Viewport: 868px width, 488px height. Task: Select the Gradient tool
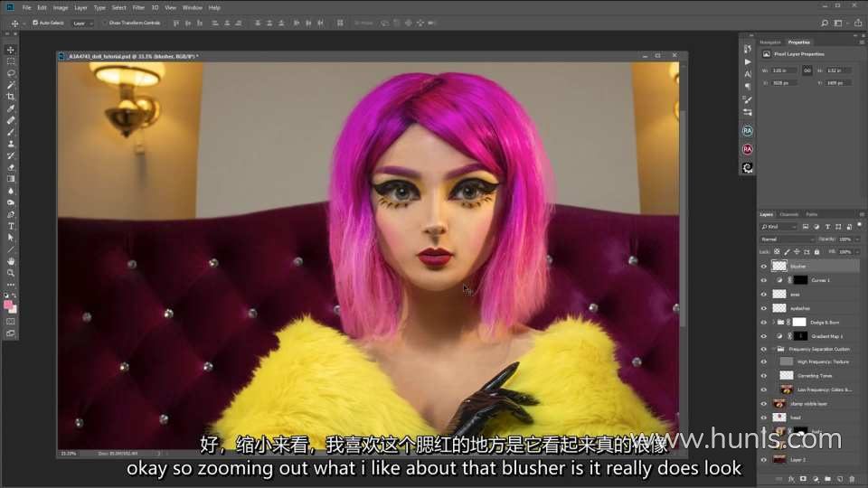[11, 179]
